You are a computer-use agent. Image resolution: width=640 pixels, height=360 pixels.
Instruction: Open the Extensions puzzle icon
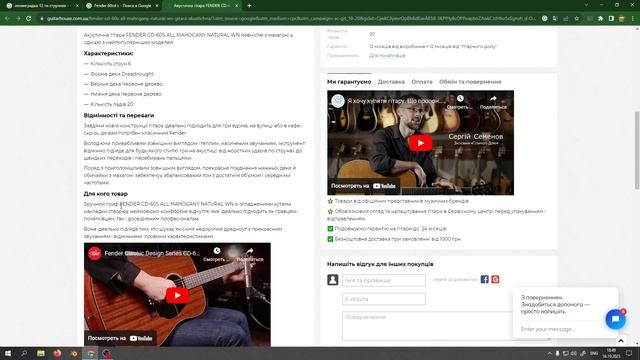coord(600,18)
